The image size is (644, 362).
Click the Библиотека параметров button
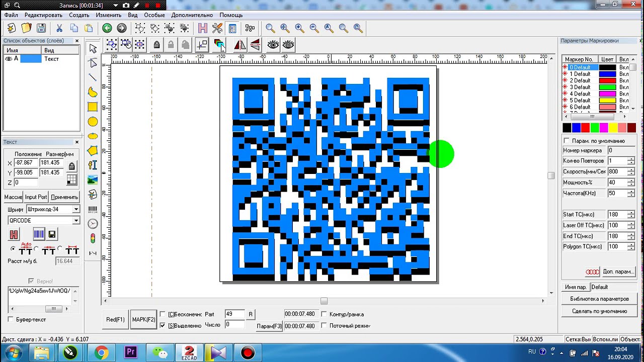tap(599, 299)
